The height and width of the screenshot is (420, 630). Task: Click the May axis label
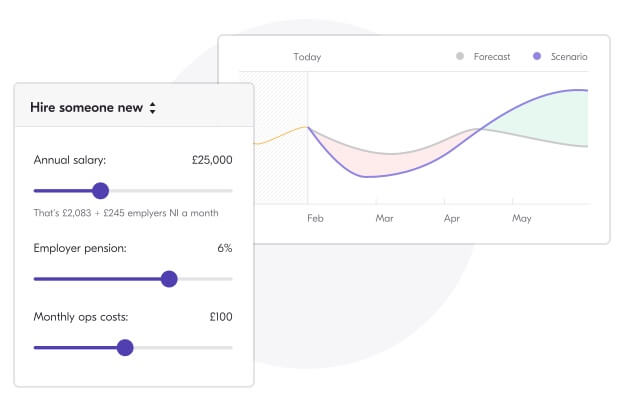click(x=522, y=219)
